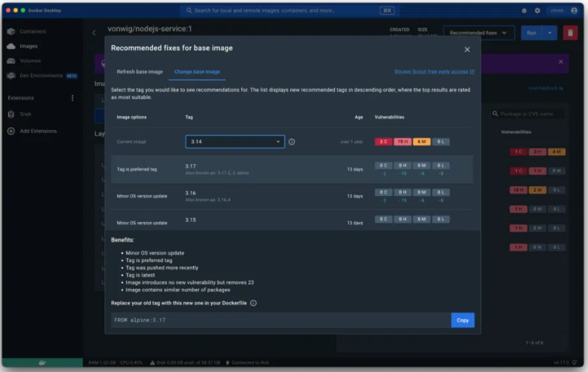Click the vonwig/nodejs-service:1 image title
The image size is (588, 372).
click(150, 29)
